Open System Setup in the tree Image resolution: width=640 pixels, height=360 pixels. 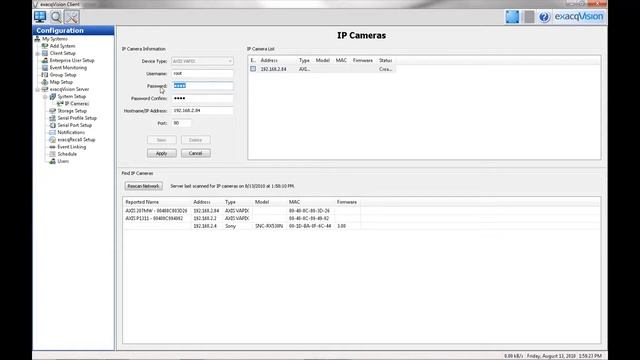coord(71,97)
